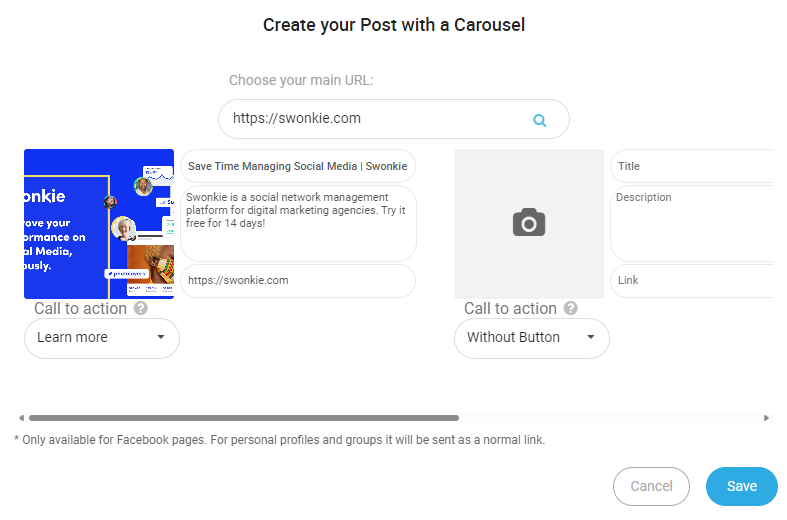The image size is (787, 520).
Task: Click the scrollbar right arrow
Action: [766, 418]
